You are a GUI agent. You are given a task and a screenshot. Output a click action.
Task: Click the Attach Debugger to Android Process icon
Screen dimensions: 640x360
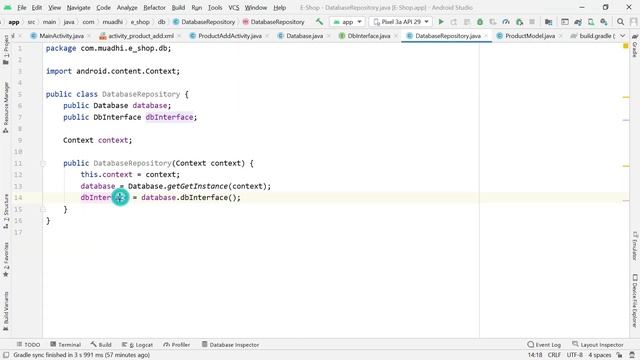(519, 22)
